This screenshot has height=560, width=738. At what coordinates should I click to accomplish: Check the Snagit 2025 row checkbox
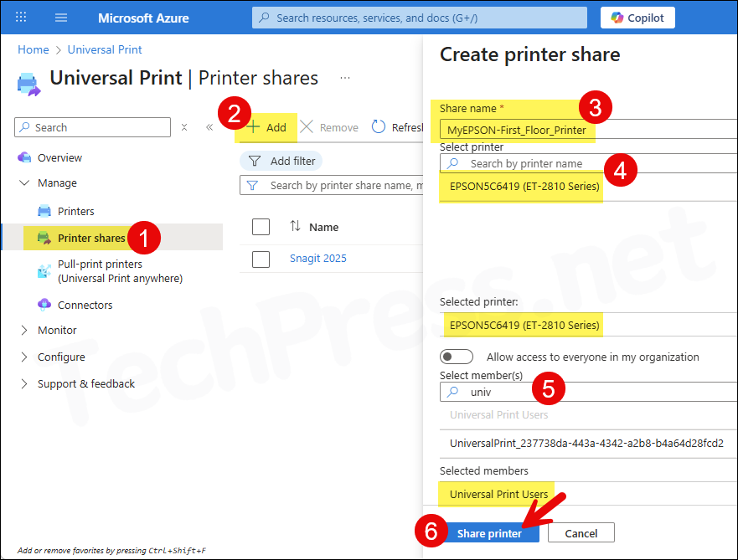coord(261,259)
